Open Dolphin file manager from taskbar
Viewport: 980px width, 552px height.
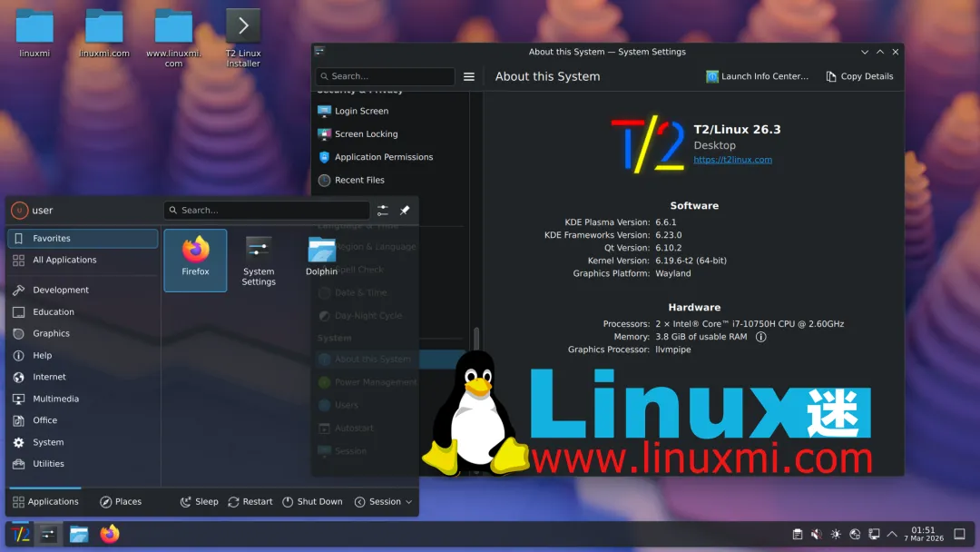(x=79, y=534)
